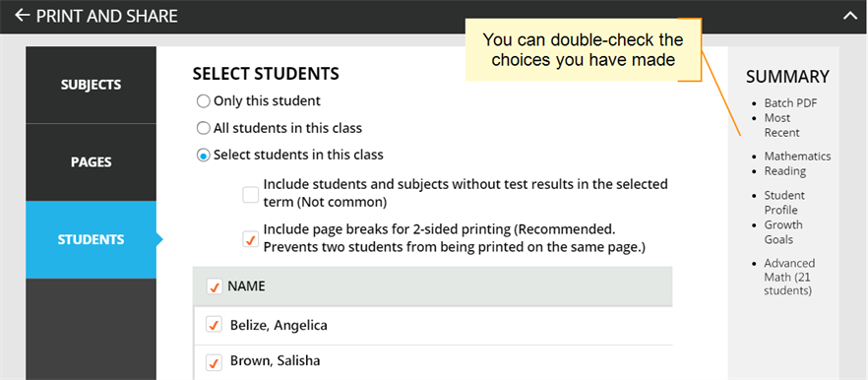
Task: Switch to the Pages tab
Action: pyautogui.click(x=91, y=162)
